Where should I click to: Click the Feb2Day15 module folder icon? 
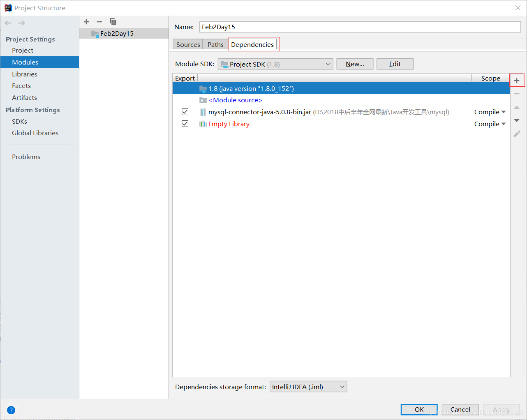tap(95, 34)
